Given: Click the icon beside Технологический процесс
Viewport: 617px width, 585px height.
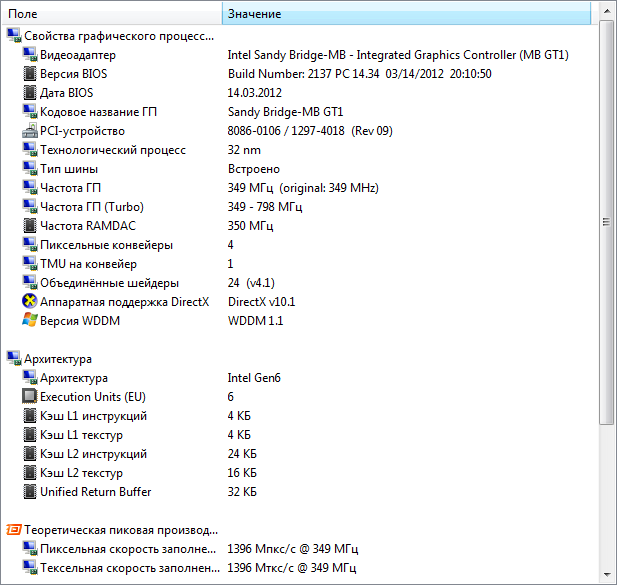Looking at the screenshot, I should pos(30,149).
